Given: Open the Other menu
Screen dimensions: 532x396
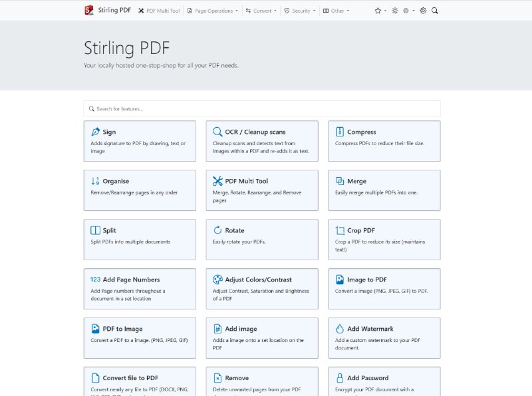Looking at the screenshot, I should [337, 10].
